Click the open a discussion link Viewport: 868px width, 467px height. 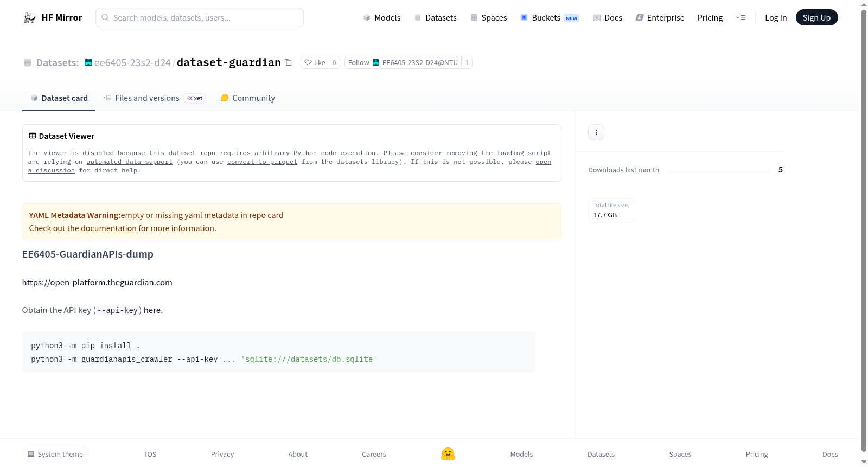click(x=543, y=162)
